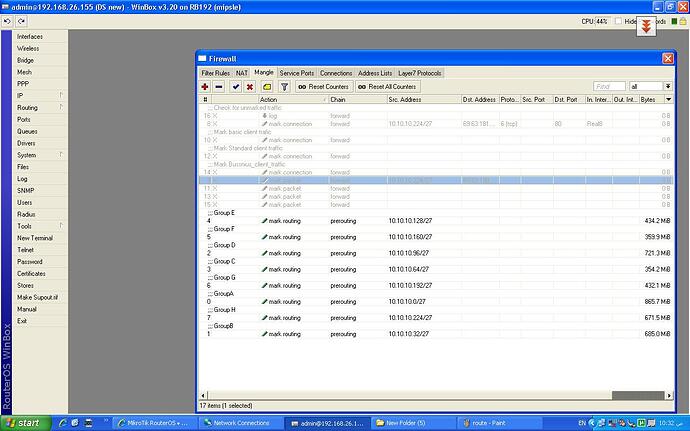Select rule with source 10.10.10.32/27
The height and width of the screenshot is (431, 690).
point(436,334)
